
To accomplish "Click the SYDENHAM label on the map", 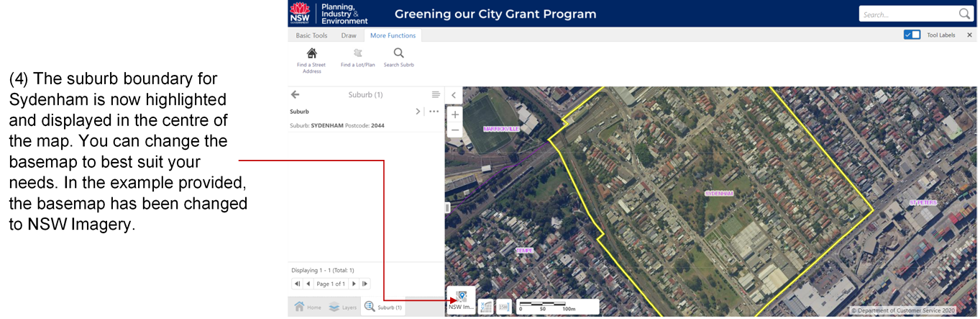I will pos(718,194).
